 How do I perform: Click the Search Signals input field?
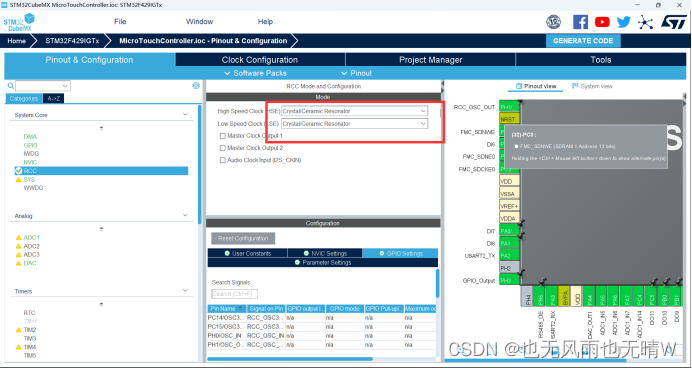pyautogui.click(x=234, y=294)
